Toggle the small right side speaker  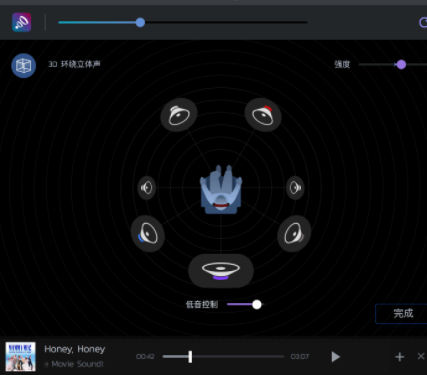coord(295,188)
